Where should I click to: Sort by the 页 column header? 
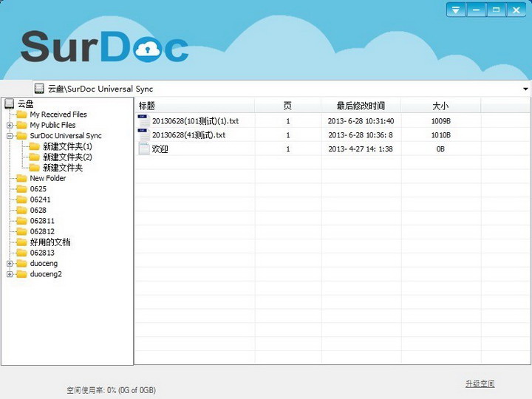[x=287, y=106]
